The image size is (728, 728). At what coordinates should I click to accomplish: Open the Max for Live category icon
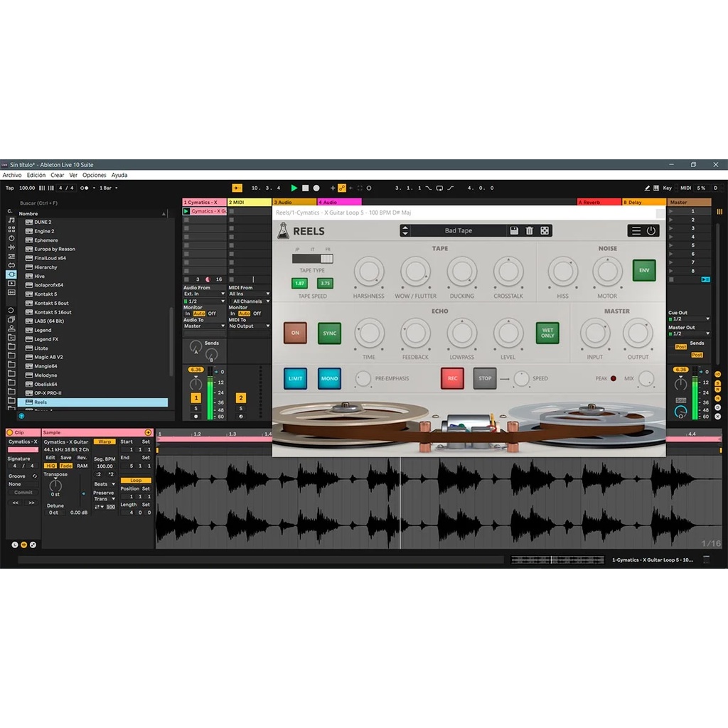pos(11,265)
